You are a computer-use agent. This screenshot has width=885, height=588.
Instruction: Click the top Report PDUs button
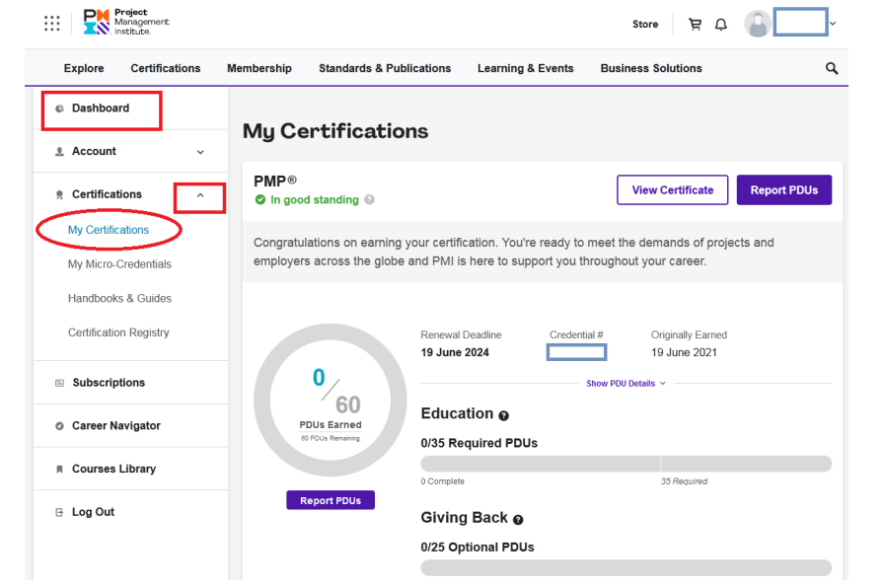(784, 190)
